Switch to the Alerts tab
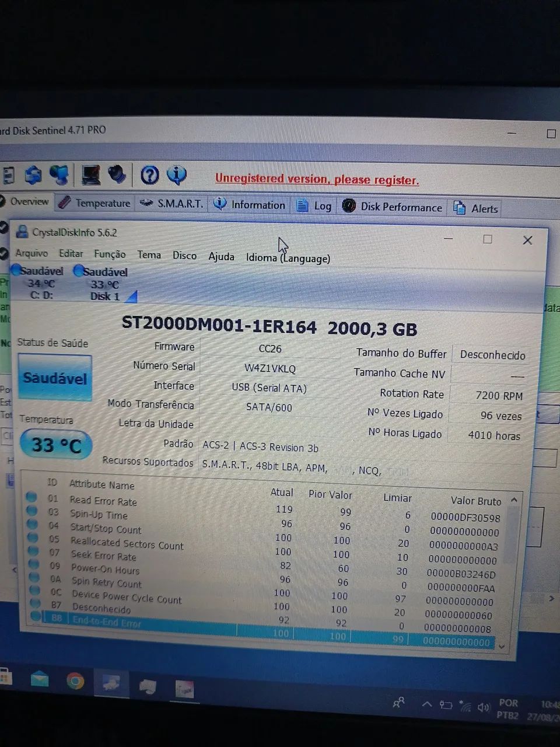The height and width of the screenshot is (747, 560). pyautogui.click(x=476, y=208)
